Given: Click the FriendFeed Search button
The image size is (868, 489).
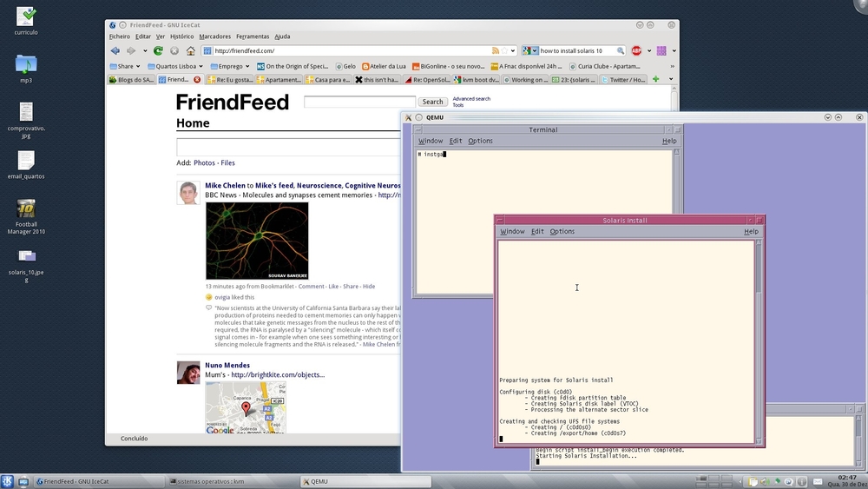Looking at the screenshot, I should click(432, 102).
